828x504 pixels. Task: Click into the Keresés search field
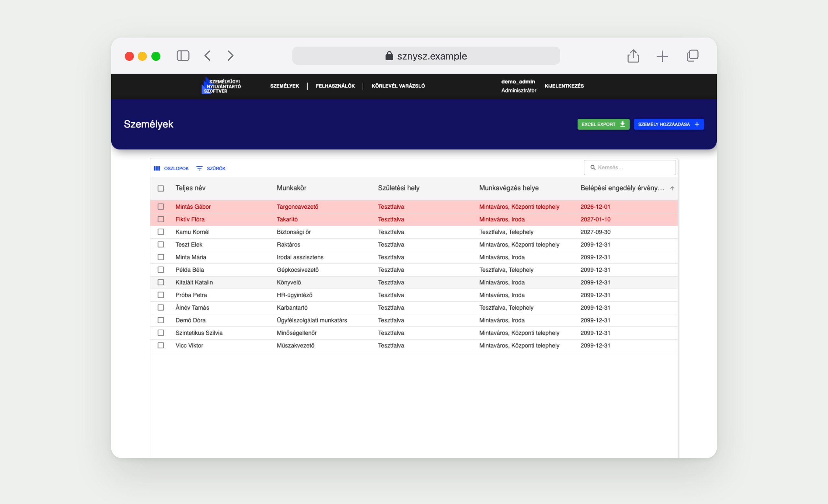click(630, 167)
